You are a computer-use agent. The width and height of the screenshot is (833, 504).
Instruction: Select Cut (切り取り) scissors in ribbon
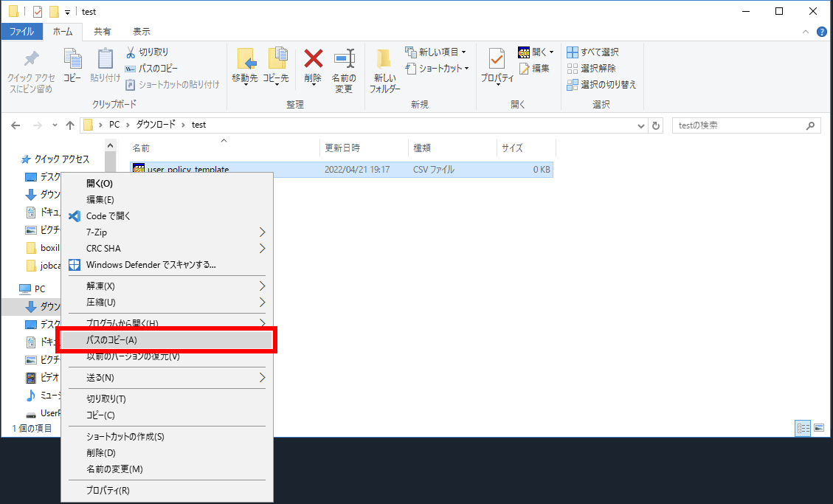[x=147, y=52]
